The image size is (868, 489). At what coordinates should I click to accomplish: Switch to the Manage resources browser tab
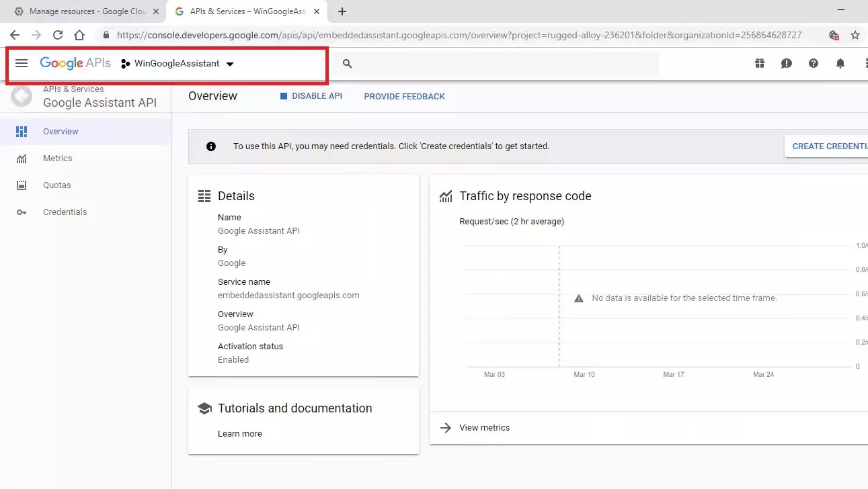point(87,11)
